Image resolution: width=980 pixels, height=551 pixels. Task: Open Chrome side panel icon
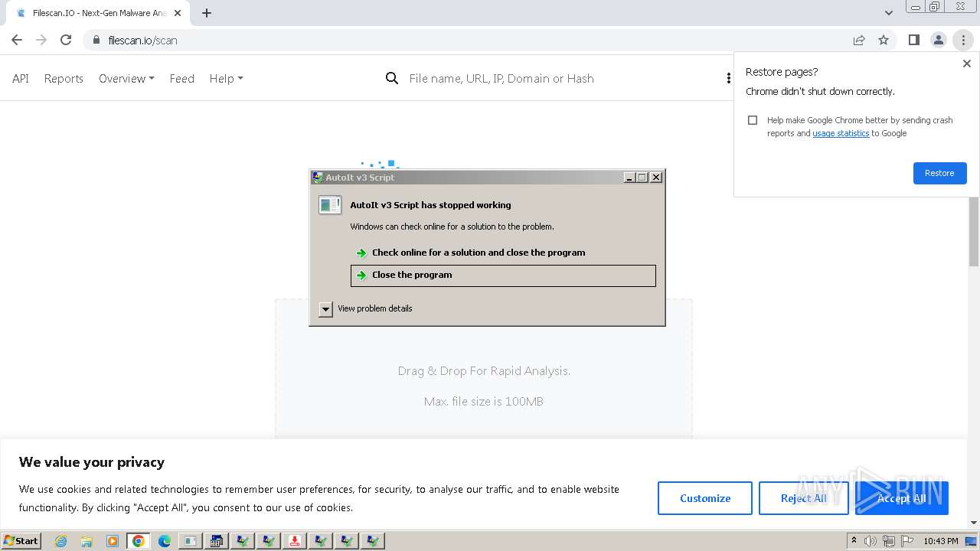(913, 40)
